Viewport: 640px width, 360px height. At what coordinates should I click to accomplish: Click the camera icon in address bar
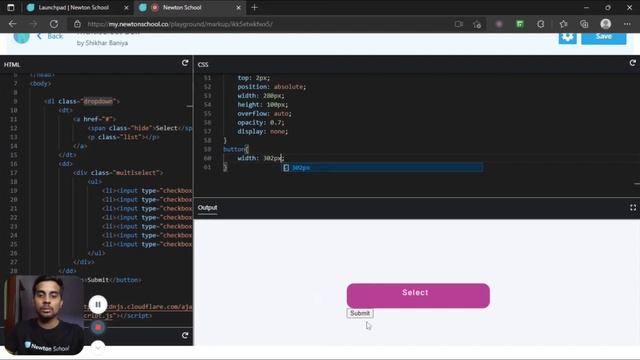coord(458,24)
